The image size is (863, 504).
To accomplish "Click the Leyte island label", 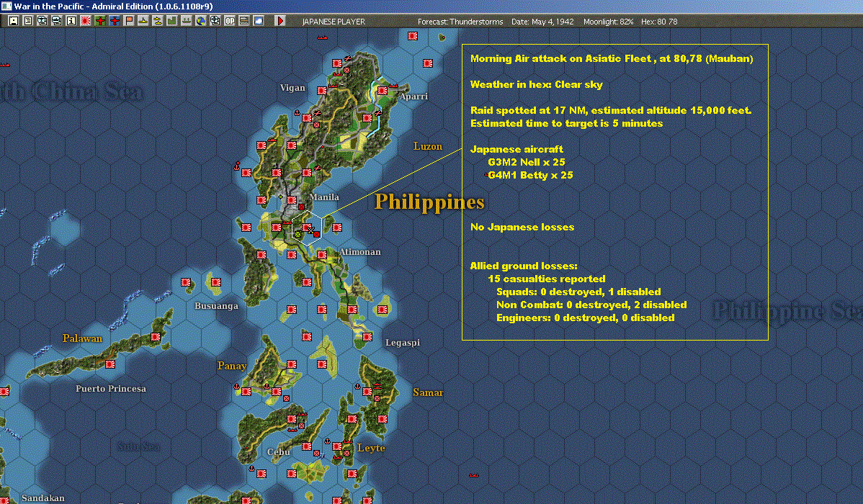I will pyautogui.click(x=371, y=448).
